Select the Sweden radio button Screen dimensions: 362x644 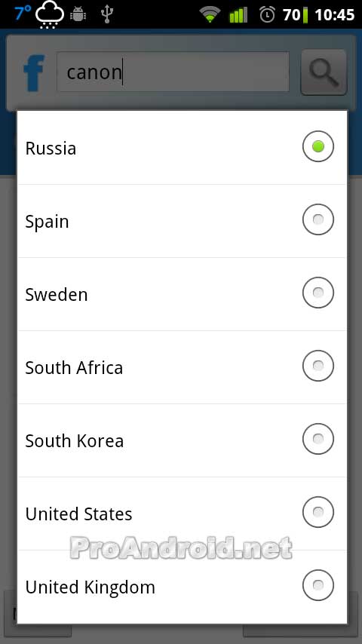coord(318,293)
